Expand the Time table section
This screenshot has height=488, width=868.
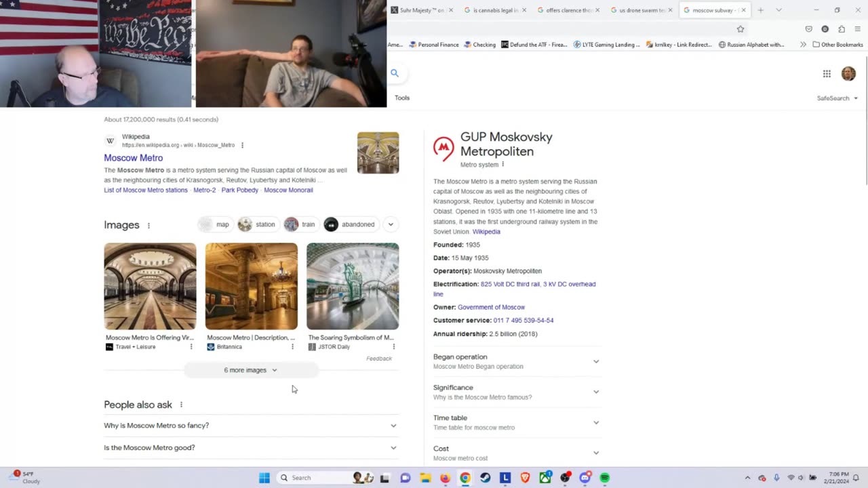point(517,422)
